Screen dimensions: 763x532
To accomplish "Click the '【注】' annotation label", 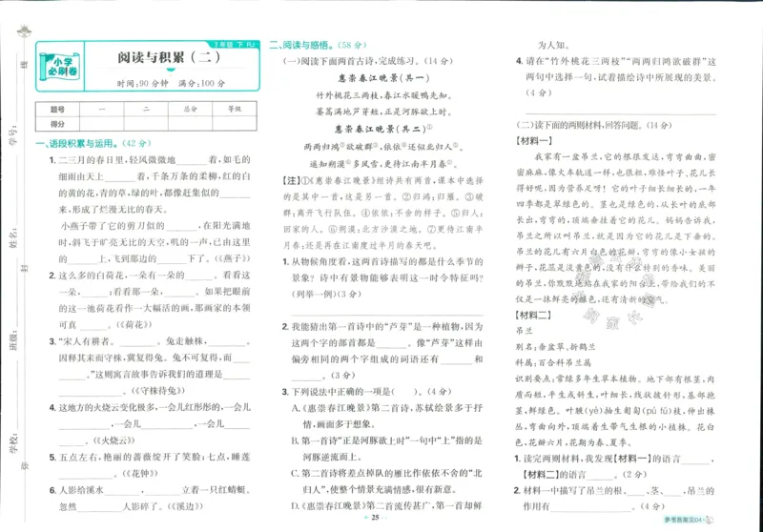I will point(291,180).
